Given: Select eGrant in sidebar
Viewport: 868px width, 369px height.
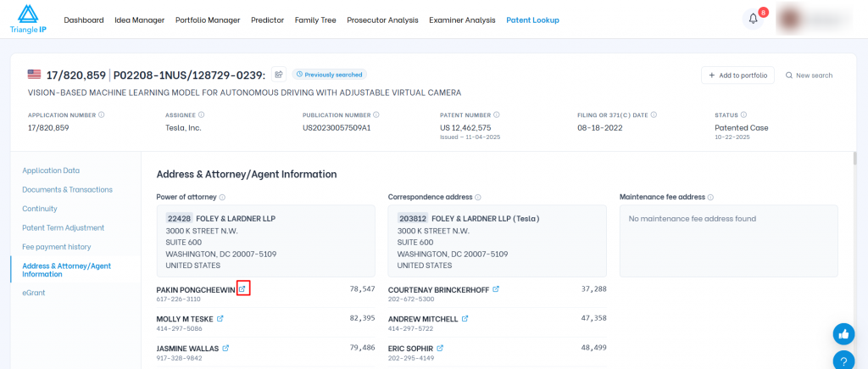Looking at the screenshot, I should pos(34,293).
